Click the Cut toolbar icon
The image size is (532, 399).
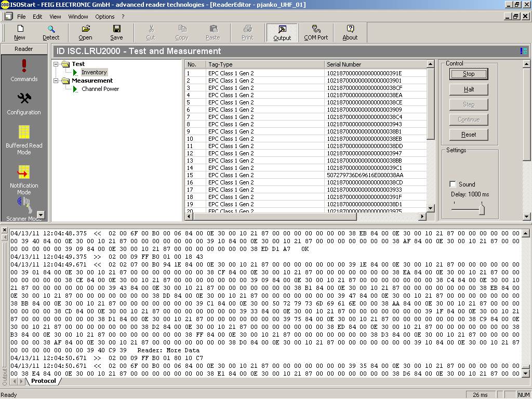tap(151, 29)
